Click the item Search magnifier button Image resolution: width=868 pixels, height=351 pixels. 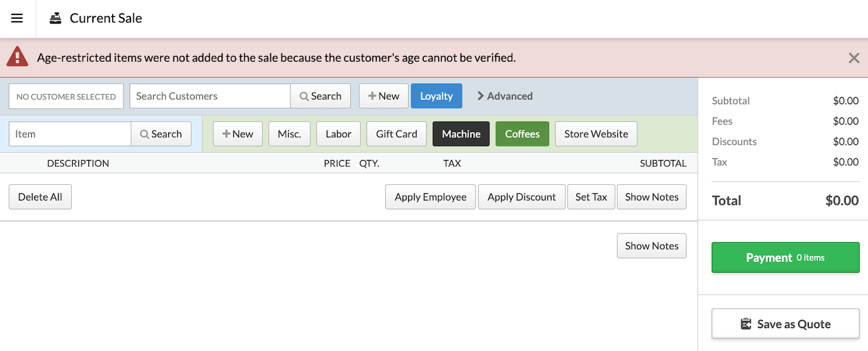click(x=161, y=134)
